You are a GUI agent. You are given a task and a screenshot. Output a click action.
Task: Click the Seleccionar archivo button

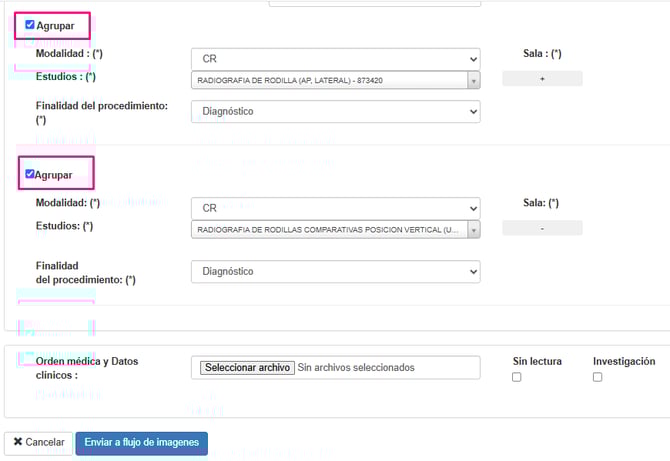point(247,367)
